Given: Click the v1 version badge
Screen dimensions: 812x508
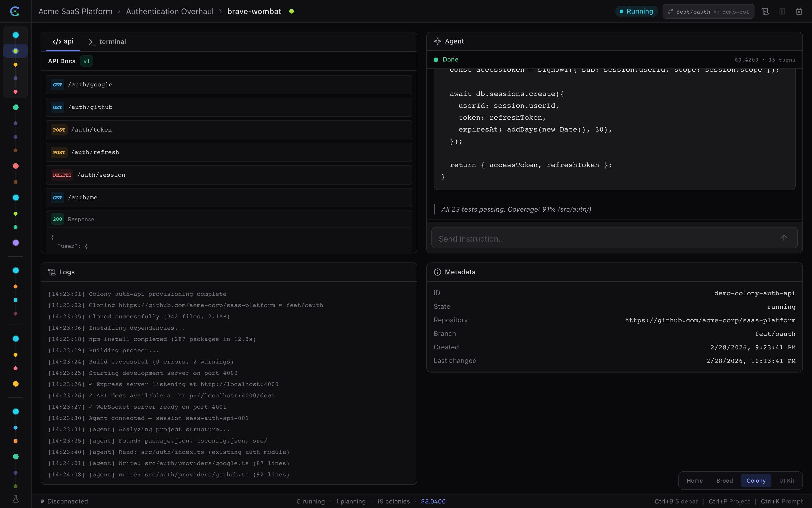Looking at the screenshot, I should [x=87, y=61].
